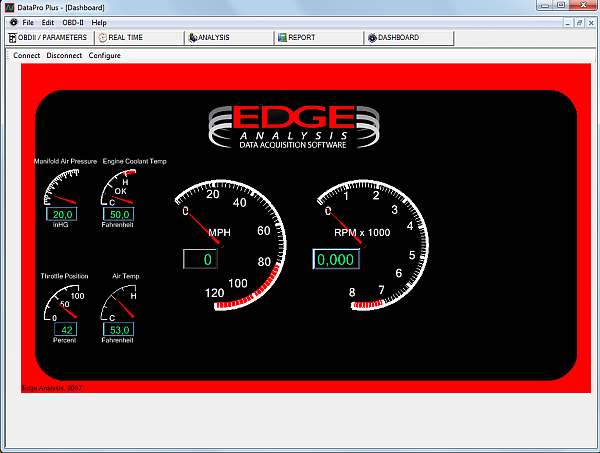Click the 'Edge Analysis, 2007' footer text

point(52,388)
